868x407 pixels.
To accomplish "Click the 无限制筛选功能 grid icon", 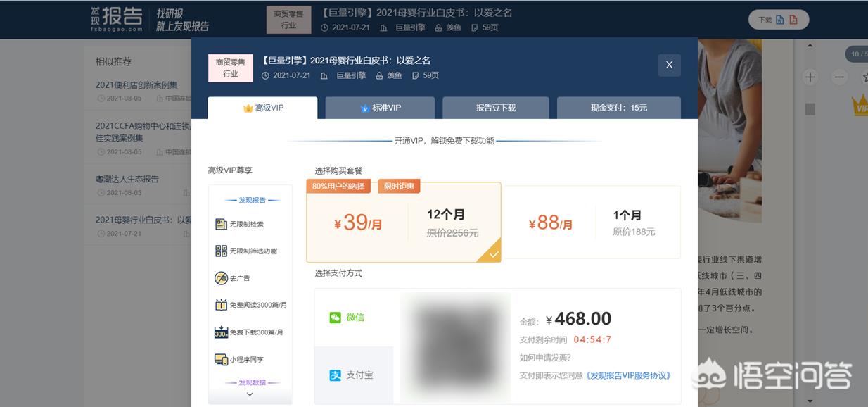I will (x=221, y=251).
